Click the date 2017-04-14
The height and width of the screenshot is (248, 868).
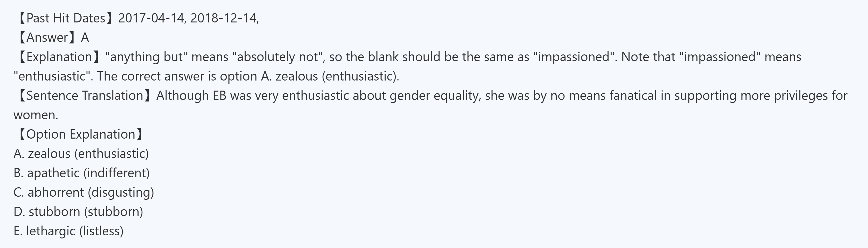(152, 18)
